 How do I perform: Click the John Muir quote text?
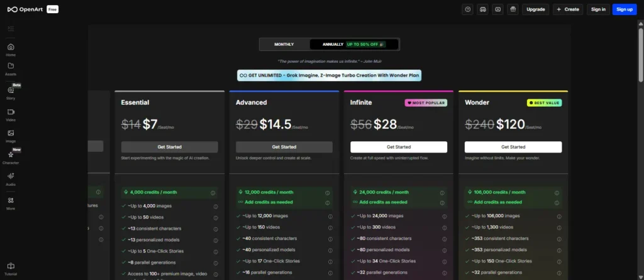(x=329, y=61)
